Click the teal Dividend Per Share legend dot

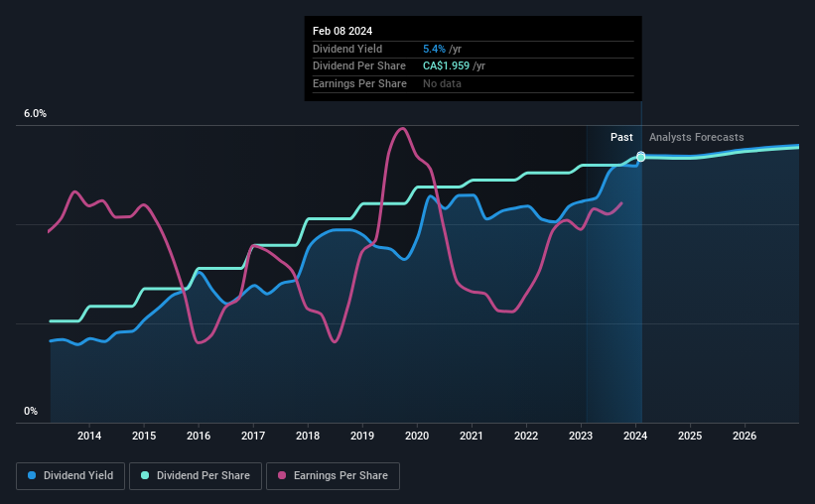145,475
